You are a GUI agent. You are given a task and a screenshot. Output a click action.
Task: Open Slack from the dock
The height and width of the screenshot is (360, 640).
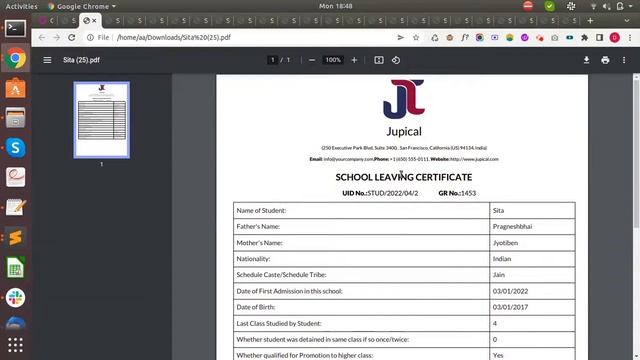click(x=16, y=298)
